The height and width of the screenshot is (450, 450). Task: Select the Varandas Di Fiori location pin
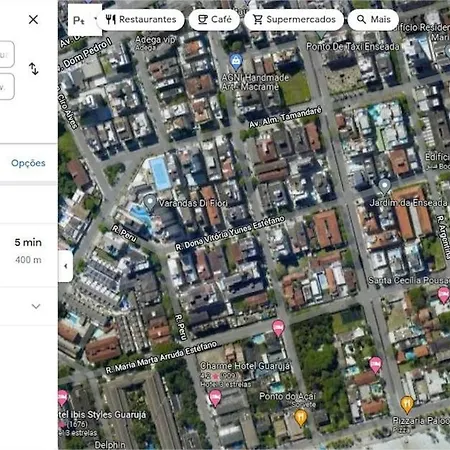[150, 202]
